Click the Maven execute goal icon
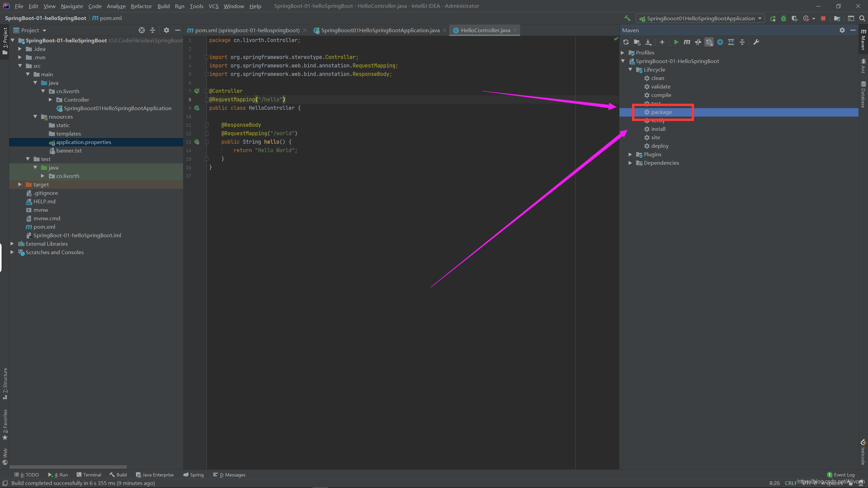 686,42
